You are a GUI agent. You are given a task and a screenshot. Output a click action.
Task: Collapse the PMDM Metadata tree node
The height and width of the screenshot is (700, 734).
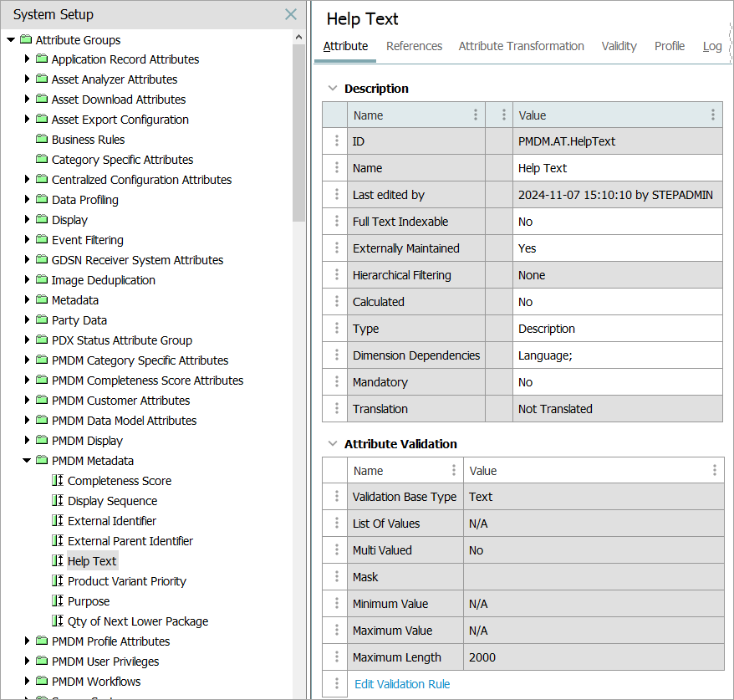(x=27, y=461)
